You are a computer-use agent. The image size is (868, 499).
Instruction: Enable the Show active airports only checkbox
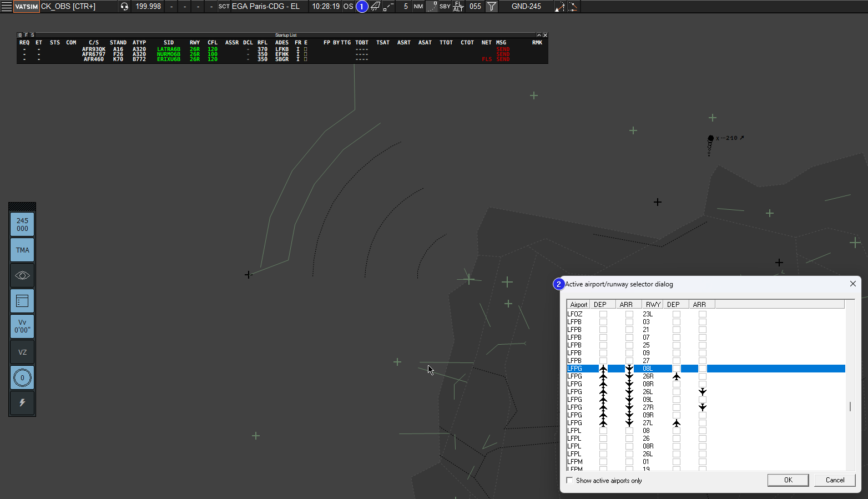[569, 480]
